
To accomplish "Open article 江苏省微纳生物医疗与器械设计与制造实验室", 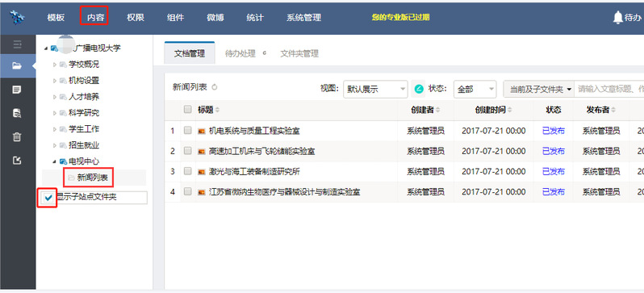I will [x=284, y=192].
